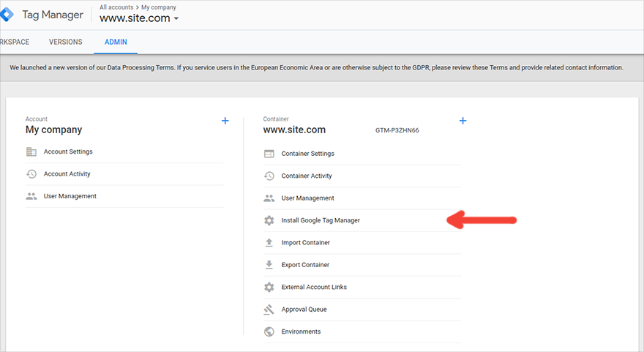The width and height of the screenshot is (644, 352).
Task: Add a new container with plus icon
Action: pos(463,121)
